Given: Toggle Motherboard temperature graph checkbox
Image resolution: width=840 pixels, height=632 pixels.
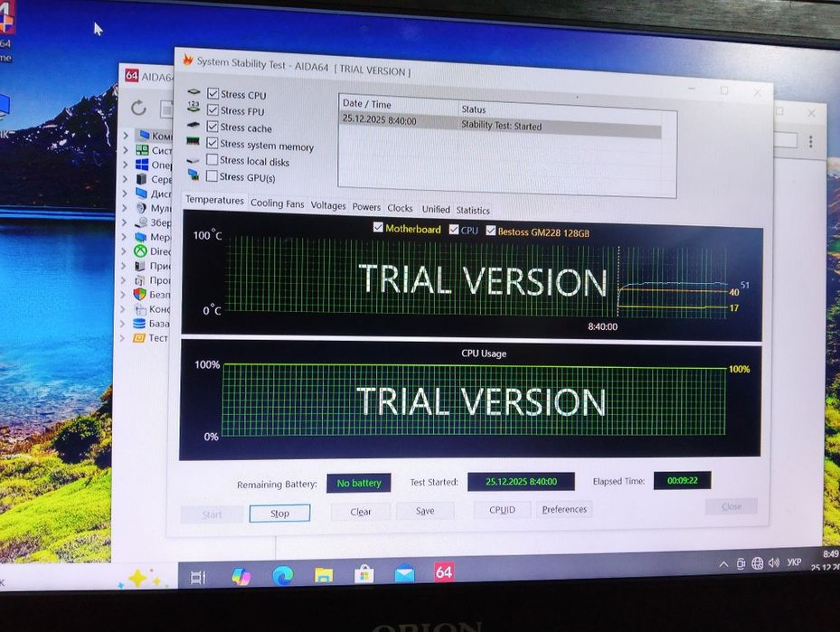Looking at the screenshot, I should (x=378, y=228).
